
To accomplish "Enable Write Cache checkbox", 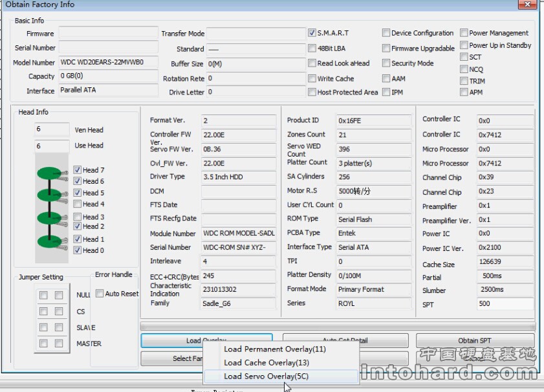I will [312, 78].
